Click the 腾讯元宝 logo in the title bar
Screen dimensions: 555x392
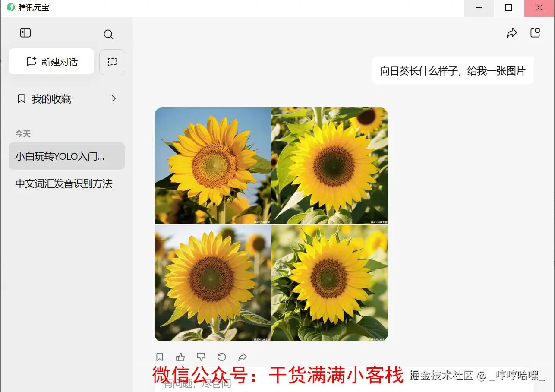[x=10, y=7]
